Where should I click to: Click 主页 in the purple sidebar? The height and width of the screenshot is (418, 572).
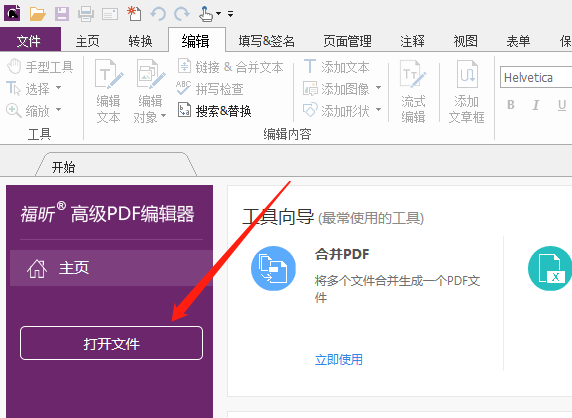[x=111, y=268]
